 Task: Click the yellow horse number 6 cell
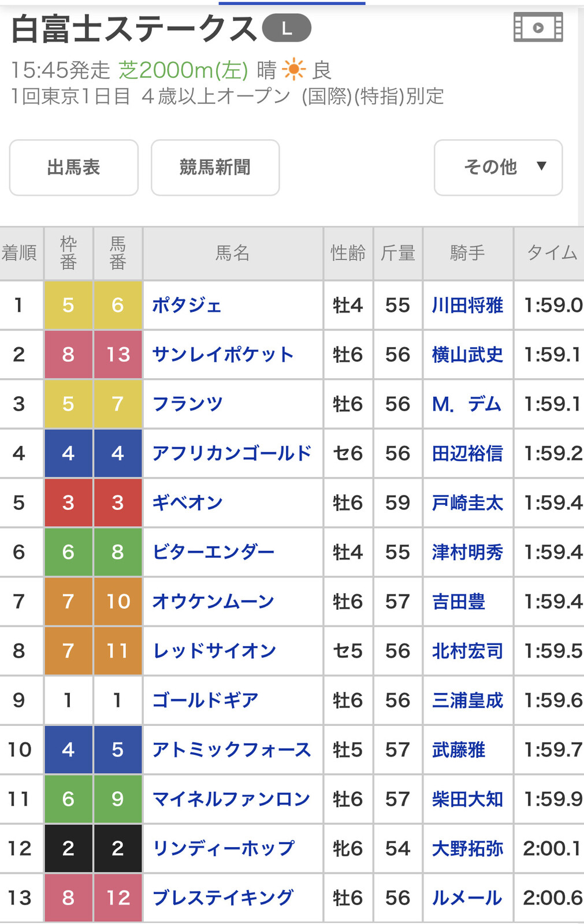(x=118, y=305)
